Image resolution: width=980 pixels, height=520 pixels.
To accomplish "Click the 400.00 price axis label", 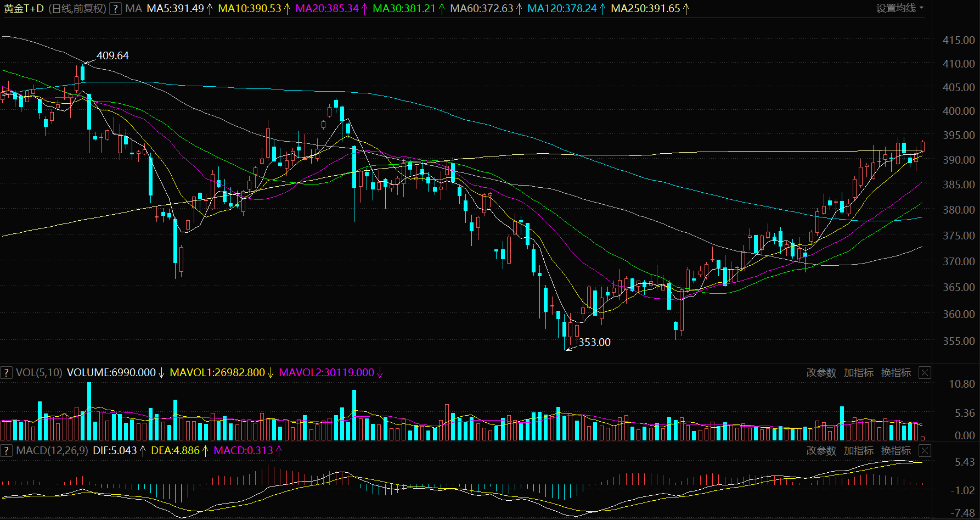I will tap(959, 111).
